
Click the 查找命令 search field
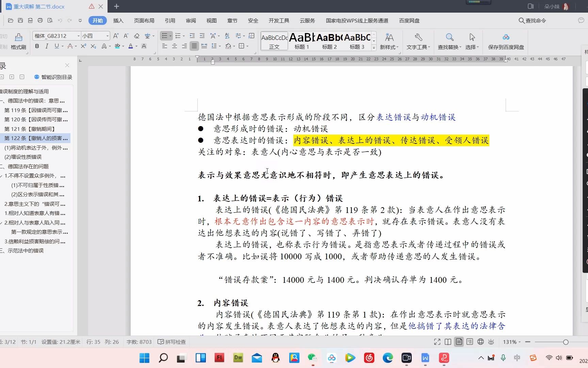[x=533, y=20]
